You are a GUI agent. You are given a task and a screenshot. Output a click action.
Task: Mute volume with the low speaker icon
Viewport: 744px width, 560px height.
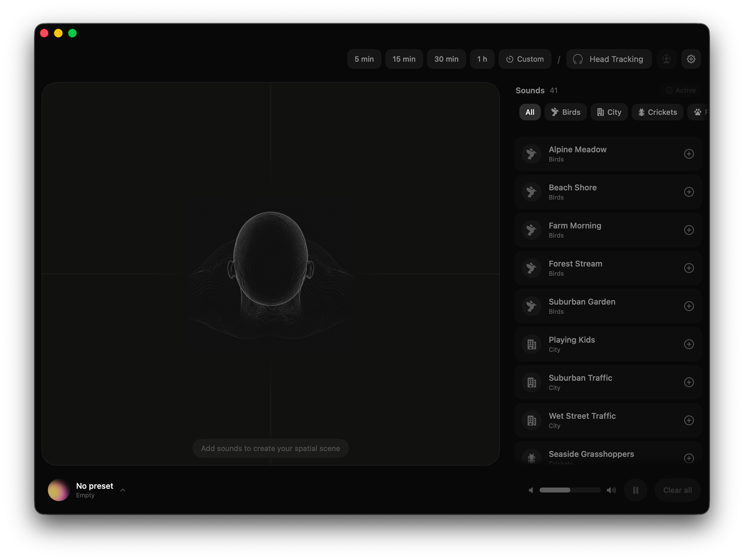[531, 490]
